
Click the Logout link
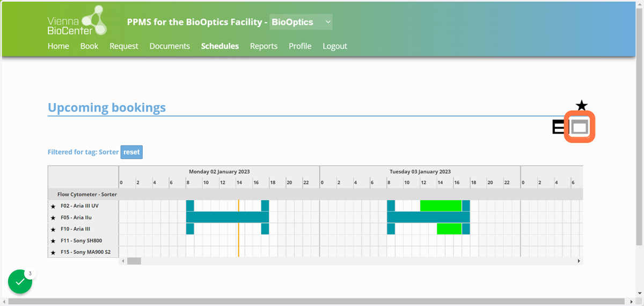point(335,46)
